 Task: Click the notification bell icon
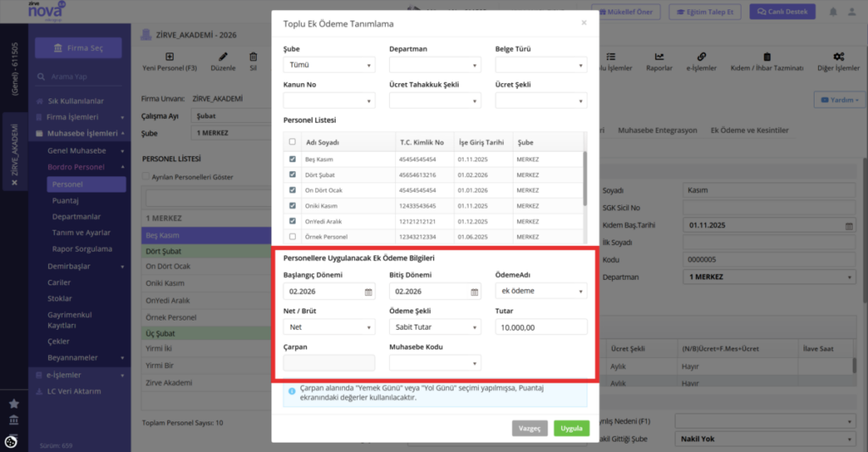(x=833, y=12)
